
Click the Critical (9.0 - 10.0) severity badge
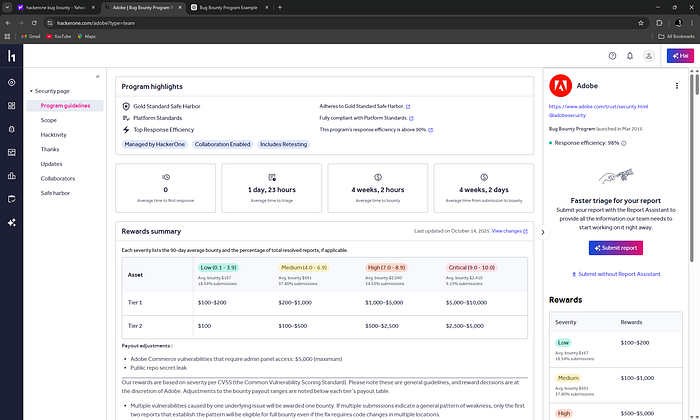point(471,268)
